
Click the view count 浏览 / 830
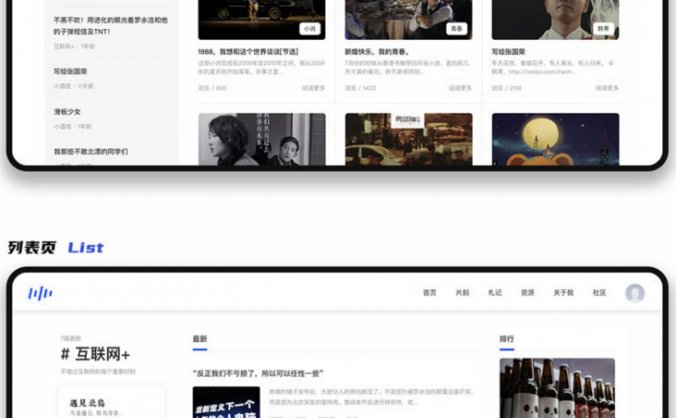[212, 88]
